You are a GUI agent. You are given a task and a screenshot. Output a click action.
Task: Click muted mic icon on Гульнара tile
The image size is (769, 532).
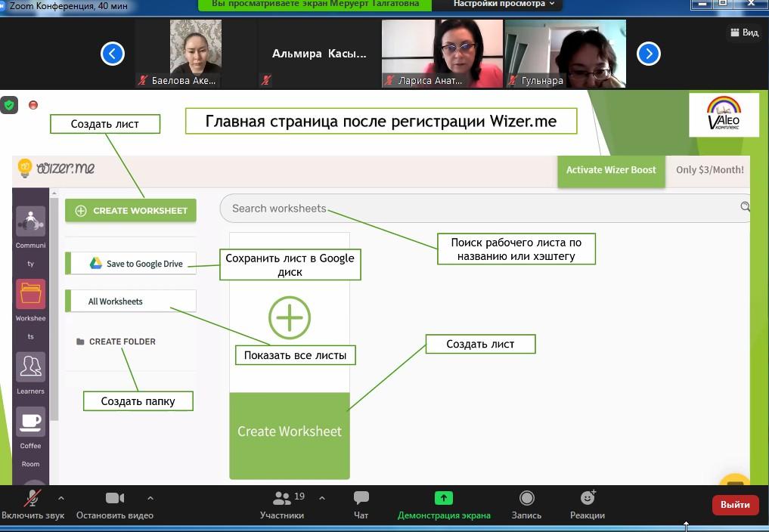click(513, 80)
